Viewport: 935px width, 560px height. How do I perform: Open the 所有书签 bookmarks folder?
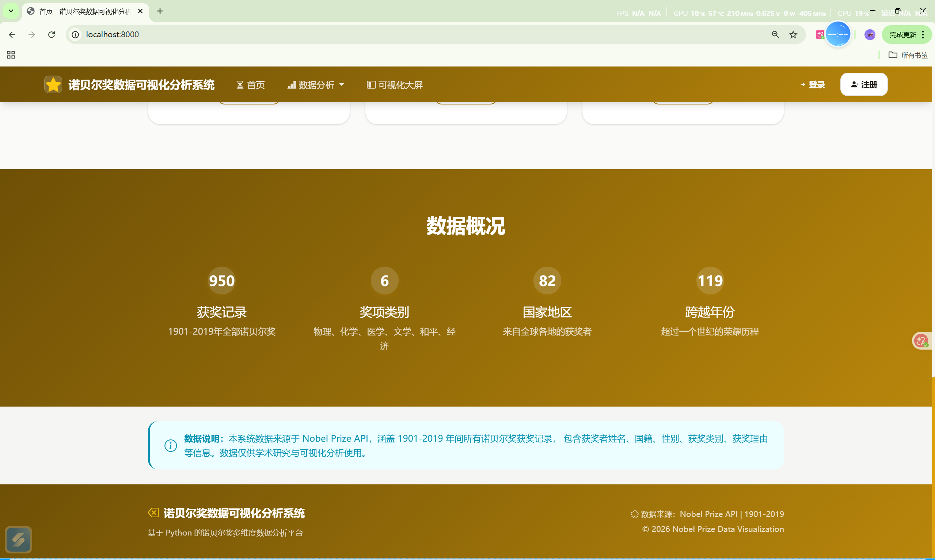908,55
